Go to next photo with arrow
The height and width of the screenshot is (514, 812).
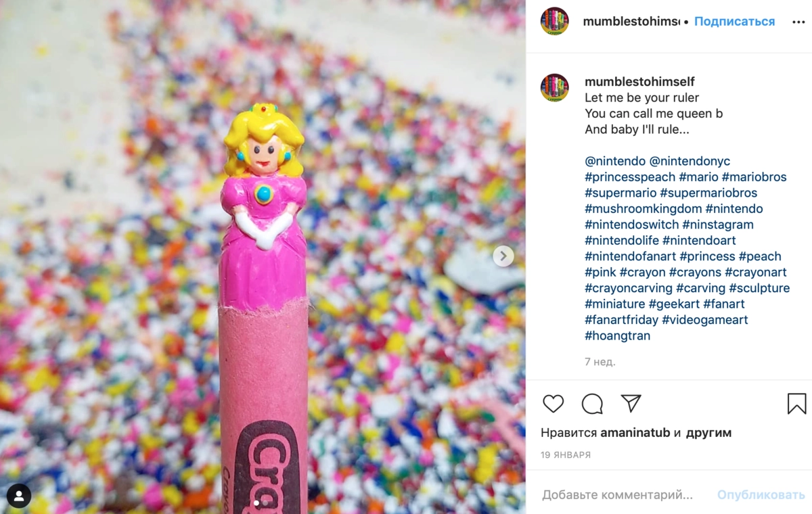503,256
